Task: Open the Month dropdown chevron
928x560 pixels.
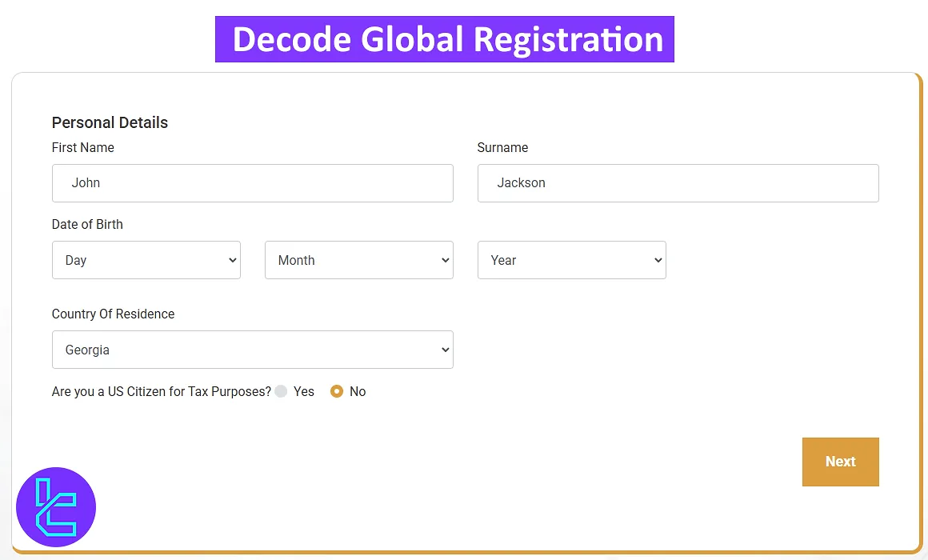Action: pos(444,260)
